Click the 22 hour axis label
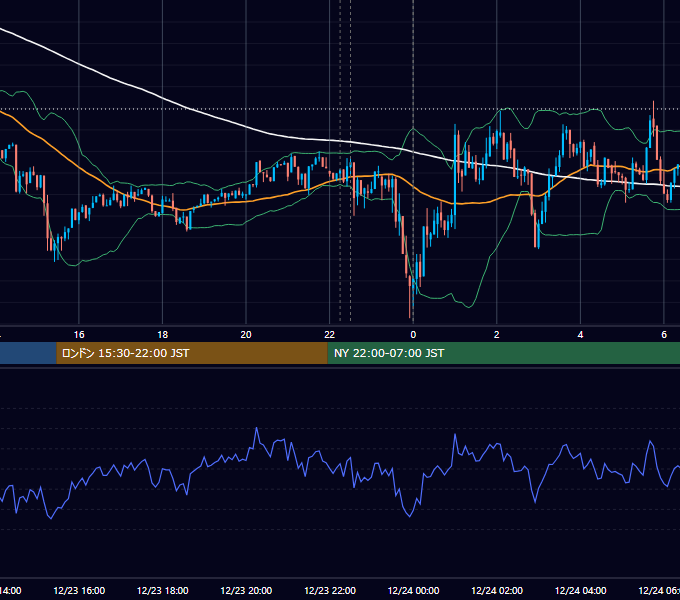The height and width of the screenshot is (600, 680). coord(330,335)
